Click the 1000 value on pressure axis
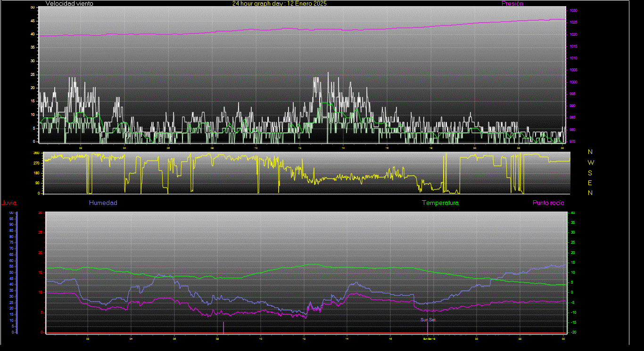 (x=573, y=82)
